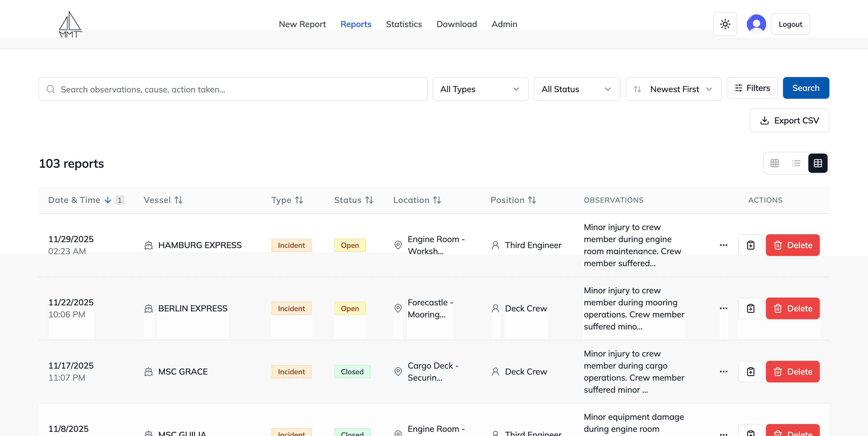Click the Logout button

pyautogui.click(x=790, y=24)
